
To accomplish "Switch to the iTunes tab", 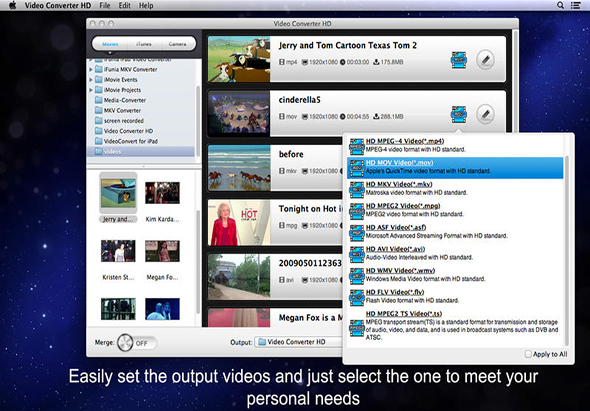I will (144, 44).
